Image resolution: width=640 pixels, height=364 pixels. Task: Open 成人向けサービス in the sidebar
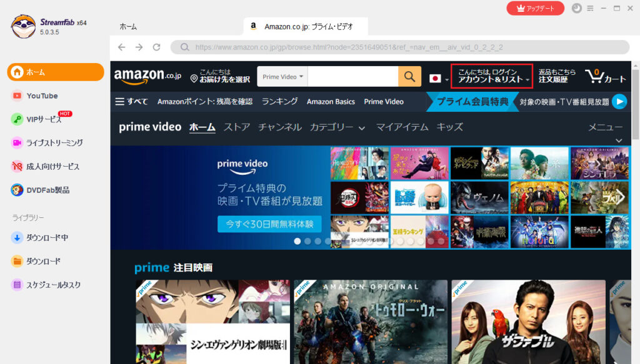(x=45, y=166)
